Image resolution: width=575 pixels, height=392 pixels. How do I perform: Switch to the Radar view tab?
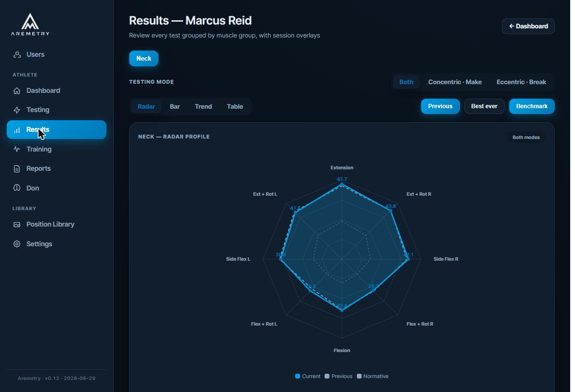point(146,107)
